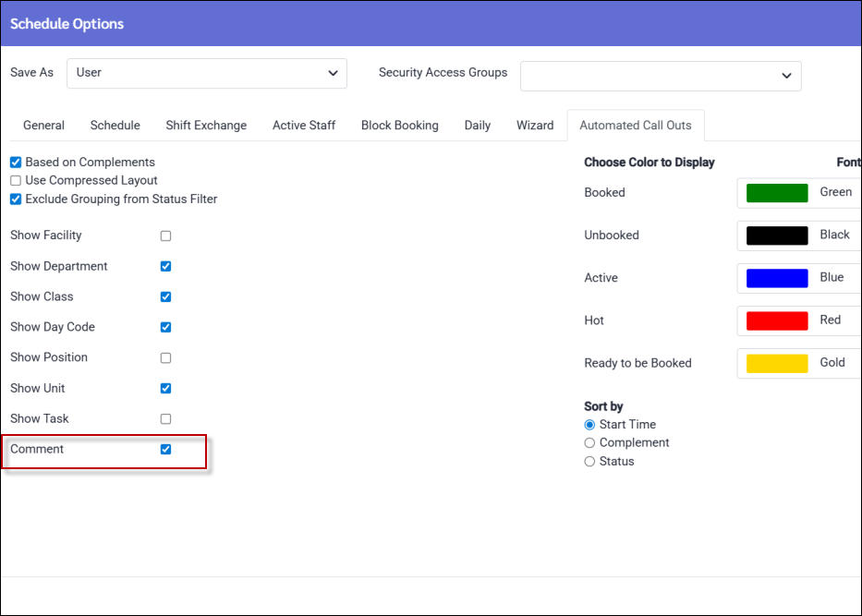862x616 pixels.
Task: Click the blue Active color swatch
Action: (777, 278)
